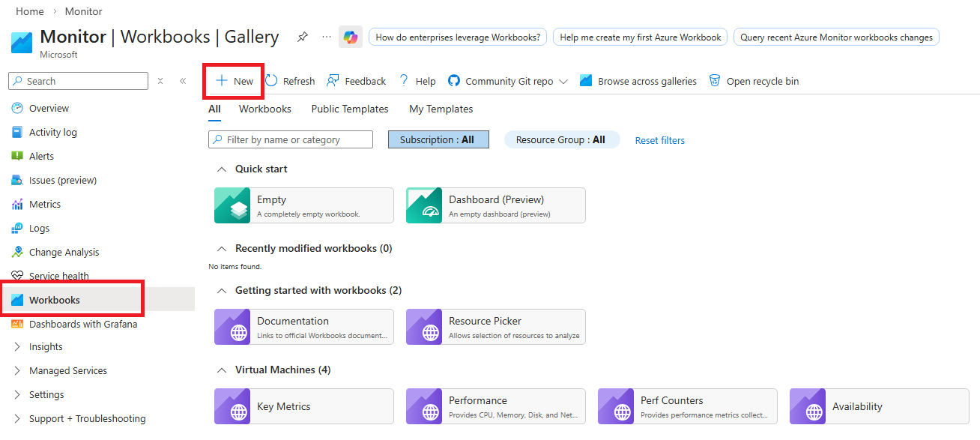
Task: Open the Subscription filter dropdown
Action: point(438,139)
